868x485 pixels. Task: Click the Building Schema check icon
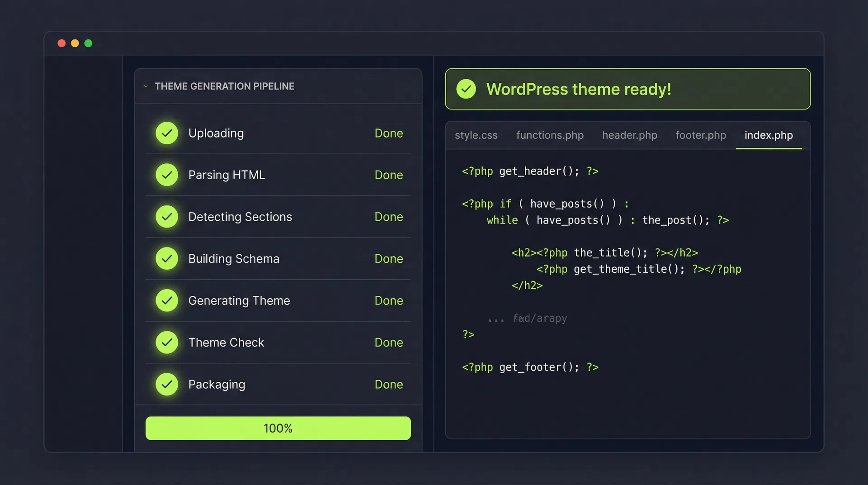pos(167,258)
